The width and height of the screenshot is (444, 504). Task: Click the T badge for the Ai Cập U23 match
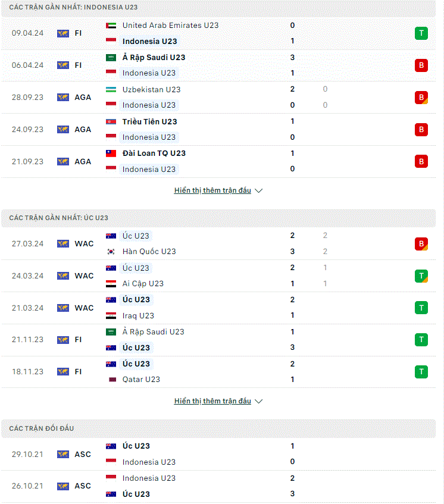421,276
